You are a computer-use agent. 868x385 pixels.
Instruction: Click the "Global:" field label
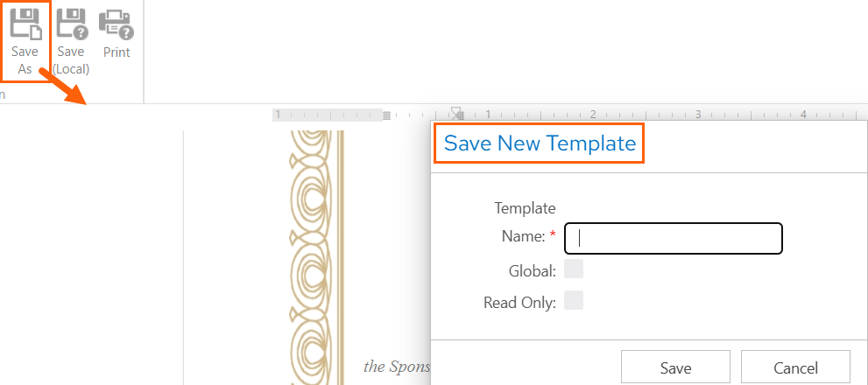point(532,271)
